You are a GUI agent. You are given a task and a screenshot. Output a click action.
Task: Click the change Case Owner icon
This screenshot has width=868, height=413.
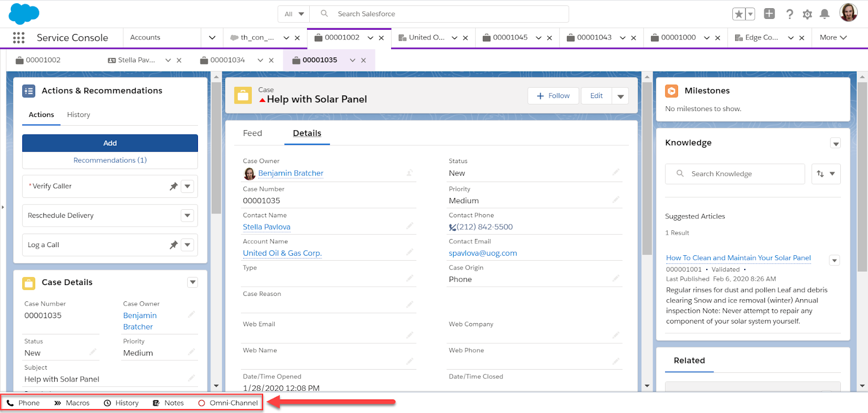[410, 173]
